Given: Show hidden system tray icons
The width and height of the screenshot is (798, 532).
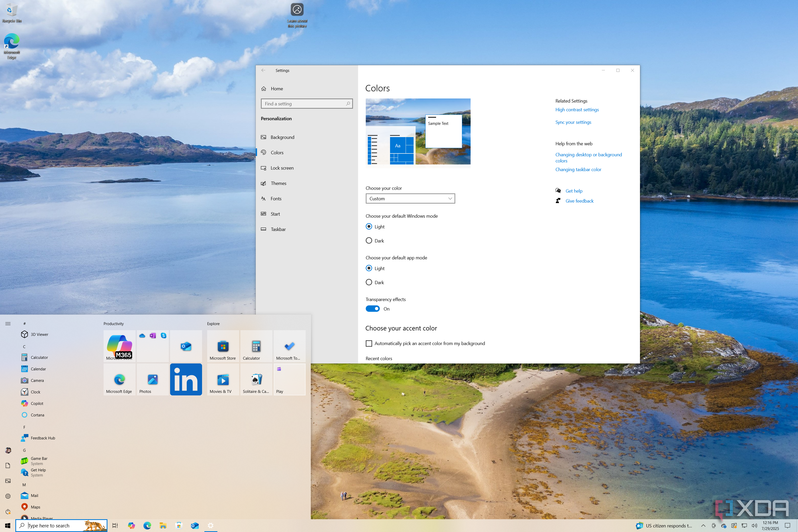Looking at the screenshot, I should coord(703,526).
